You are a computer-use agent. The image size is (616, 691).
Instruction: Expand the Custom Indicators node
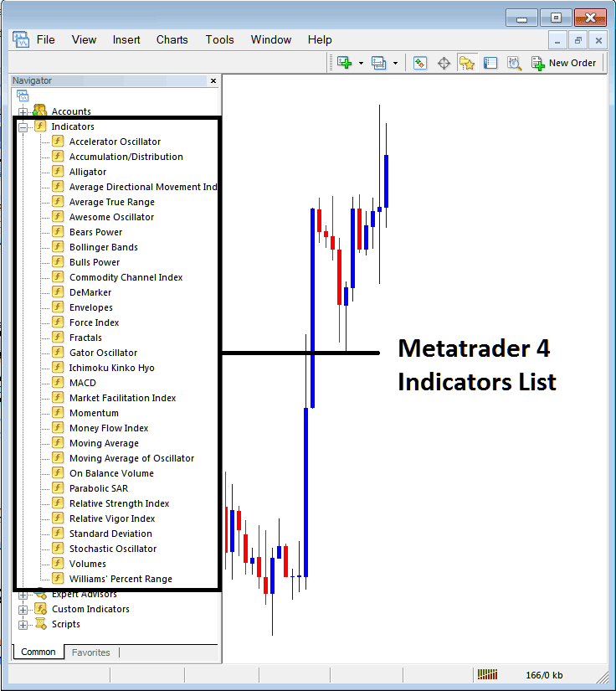click(23, 610)
